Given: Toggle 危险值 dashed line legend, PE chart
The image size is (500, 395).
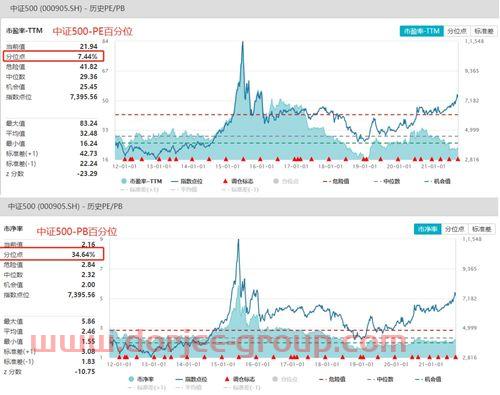Looking at the screenshot, I should (336, 181).
